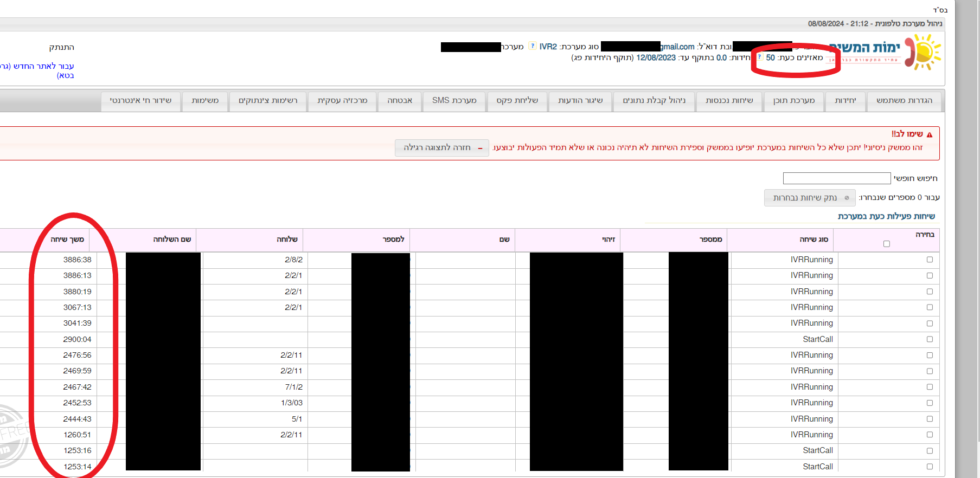Open the שידור חי אינטרנטי tab
The height and width of the screenshot is (478, 980).
[140, 101]
